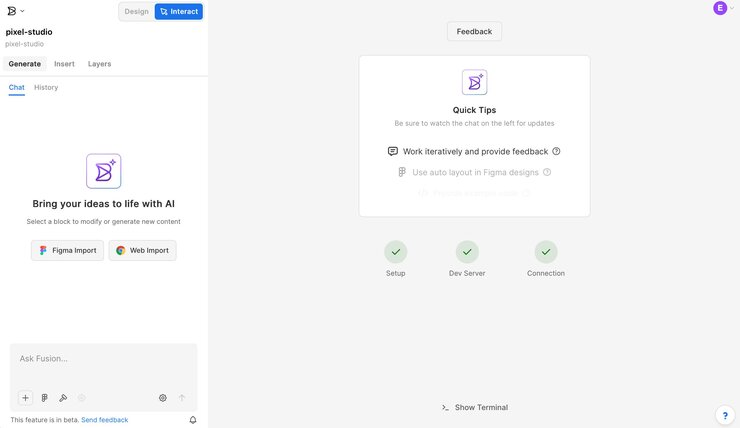740x428 pixels.
Task: Click 'Bring your ideas to life with AI' heading
Action: [103, 204]
